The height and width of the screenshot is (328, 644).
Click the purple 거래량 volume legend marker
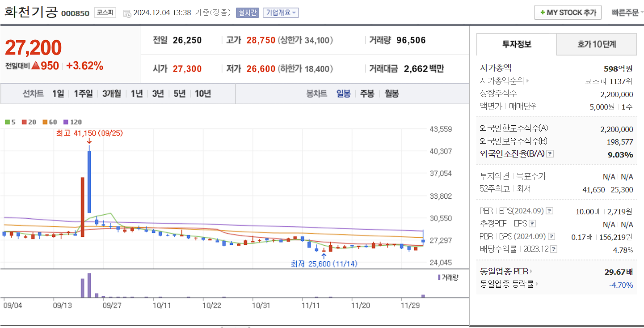click(440, 277)
